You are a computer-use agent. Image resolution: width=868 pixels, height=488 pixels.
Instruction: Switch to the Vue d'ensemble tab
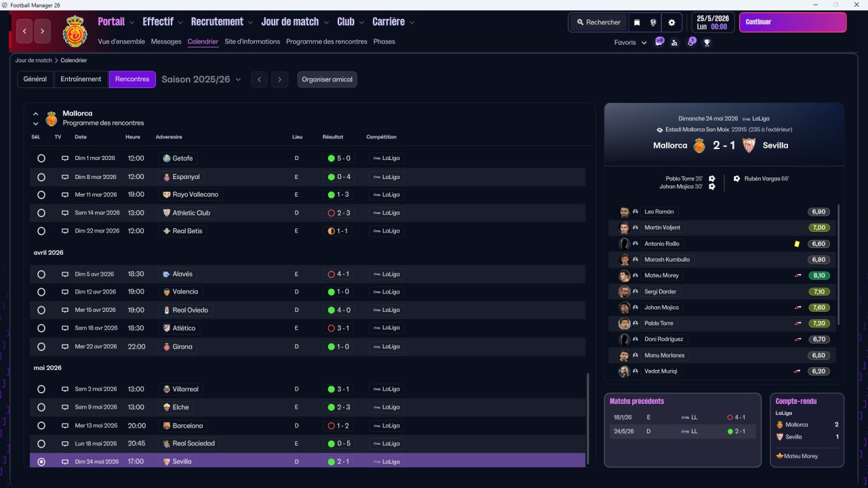pos(121,41)
